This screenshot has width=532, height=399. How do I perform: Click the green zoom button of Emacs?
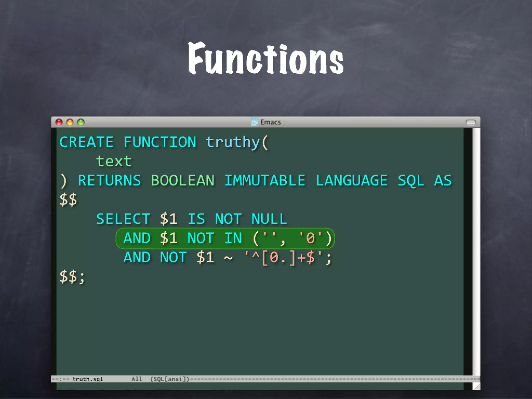coord(81,122)
